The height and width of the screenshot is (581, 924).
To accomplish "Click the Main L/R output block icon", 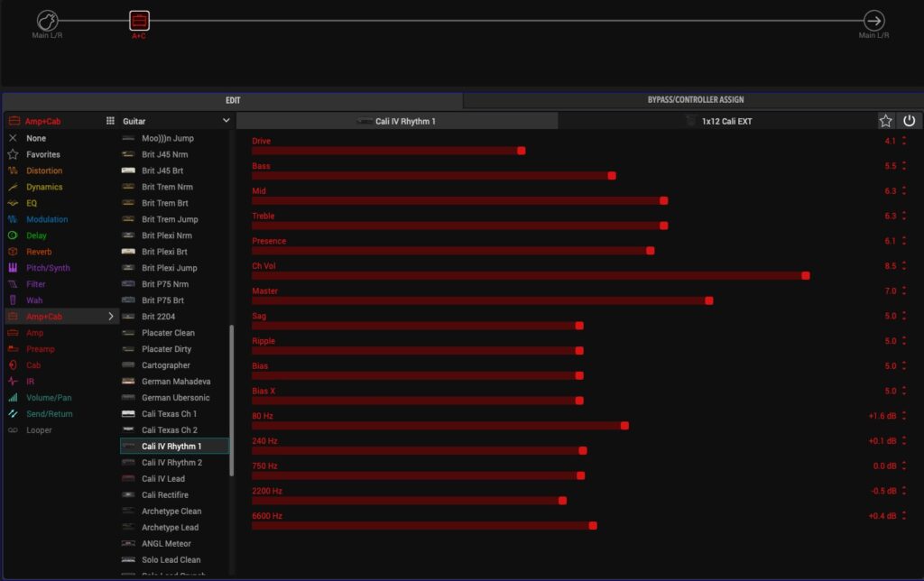I will [x=873, y=20].
